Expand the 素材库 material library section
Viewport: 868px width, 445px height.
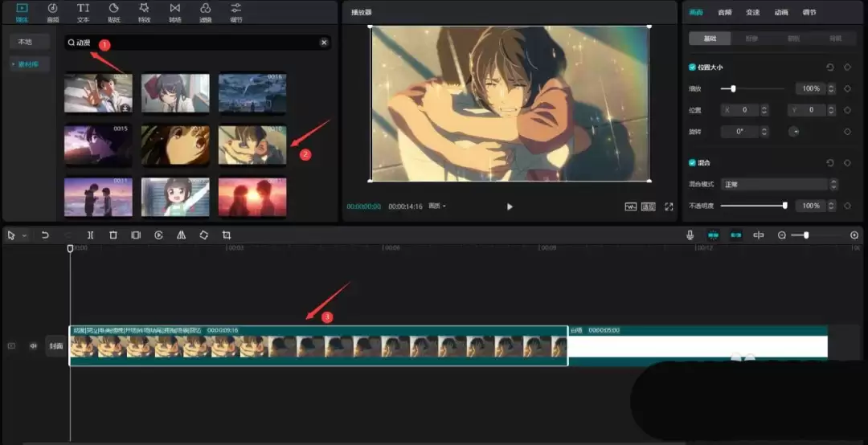30,64
